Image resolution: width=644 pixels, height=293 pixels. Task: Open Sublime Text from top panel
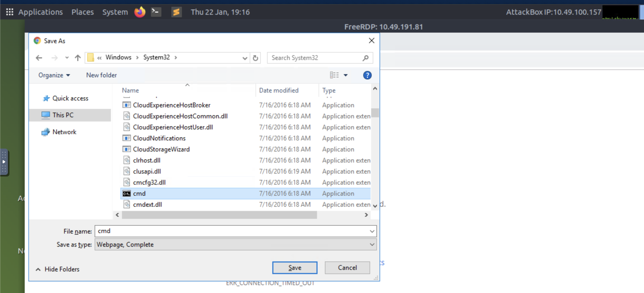point(176,12)
